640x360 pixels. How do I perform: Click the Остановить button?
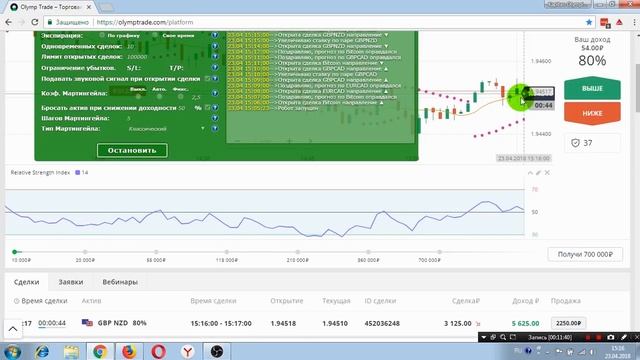pos(132,150)
